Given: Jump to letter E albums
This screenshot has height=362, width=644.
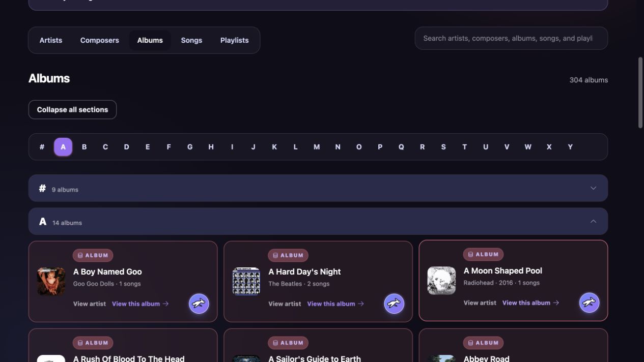Looking at the screenshot, I should 148,147.
